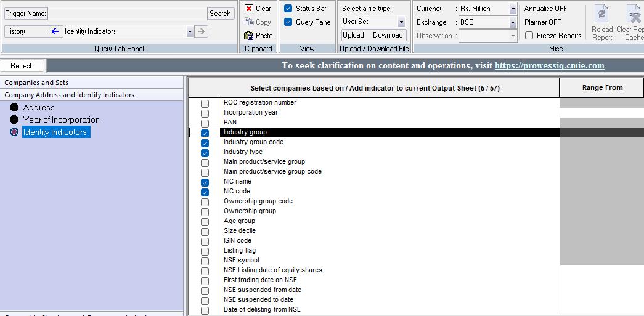
Task: Uncheck the Industry type box
Action: [x=205, y=153]
